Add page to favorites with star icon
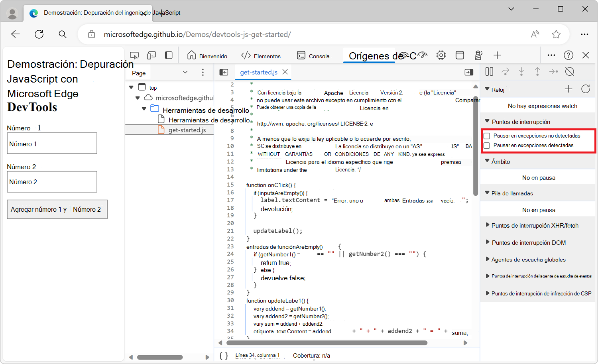 click(556, 34)
